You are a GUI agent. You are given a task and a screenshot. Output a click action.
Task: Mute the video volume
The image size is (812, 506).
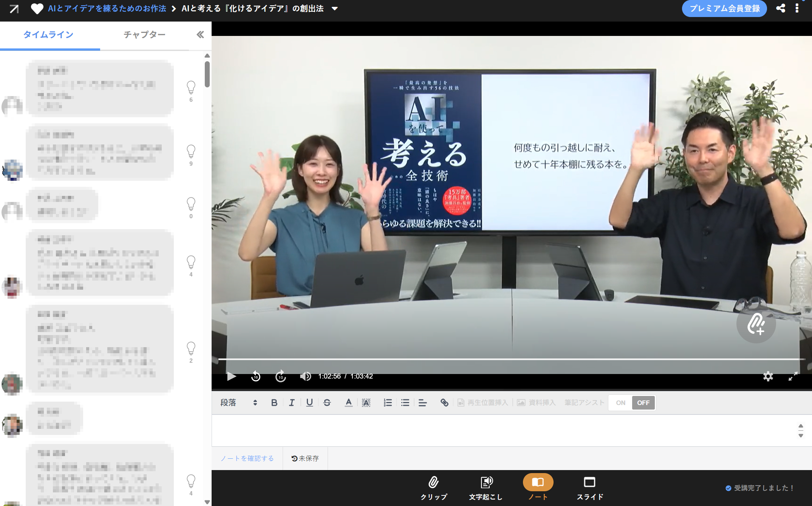(305, 376)
